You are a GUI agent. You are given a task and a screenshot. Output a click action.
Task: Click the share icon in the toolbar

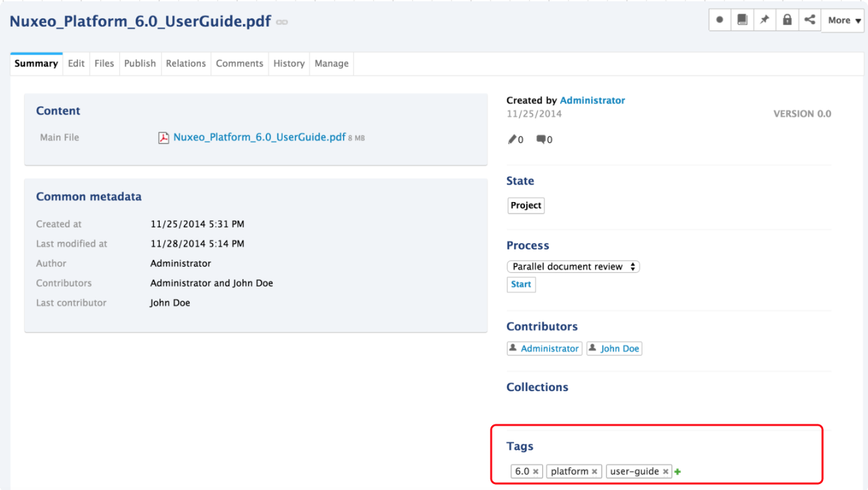click(x=810, y=20)
